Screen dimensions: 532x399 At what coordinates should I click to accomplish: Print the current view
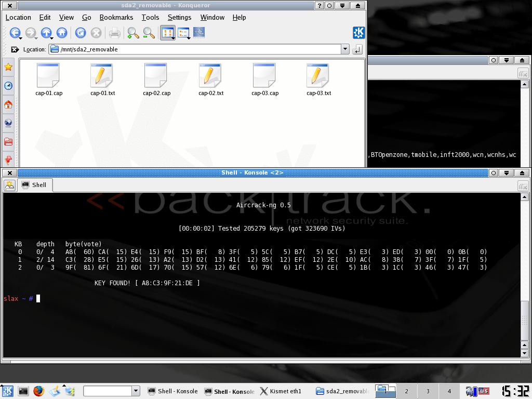pos(114,33)
